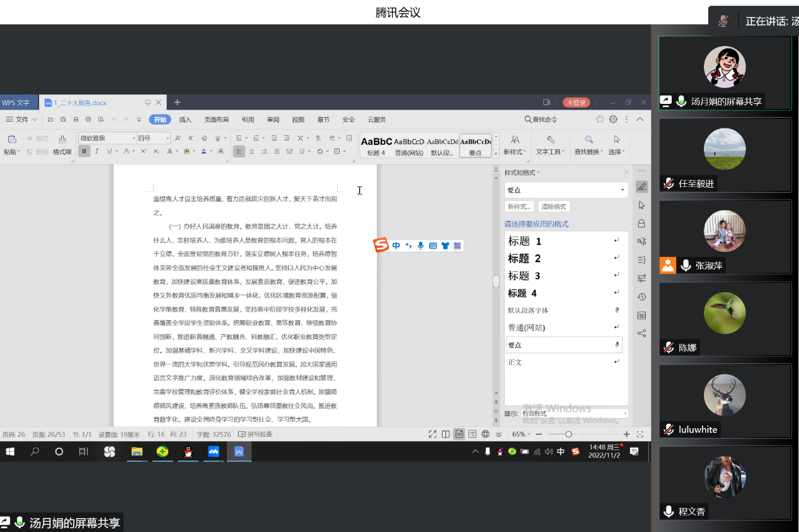Viewport: 799px width, 532px height.
Task: Click the Format Painter (格式刷) icon
Action: (x=62, y=139)
